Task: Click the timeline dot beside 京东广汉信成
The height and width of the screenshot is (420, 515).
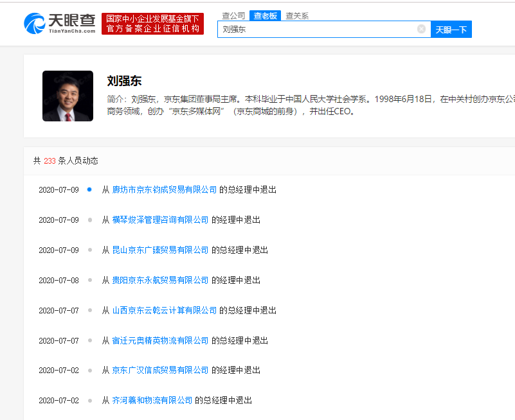Action: (90, 371)
